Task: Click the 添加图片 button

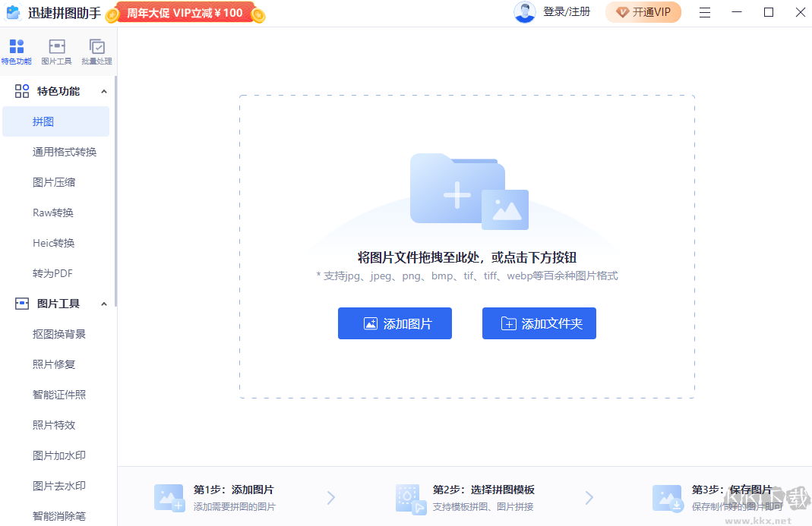Action: [395, 323]
